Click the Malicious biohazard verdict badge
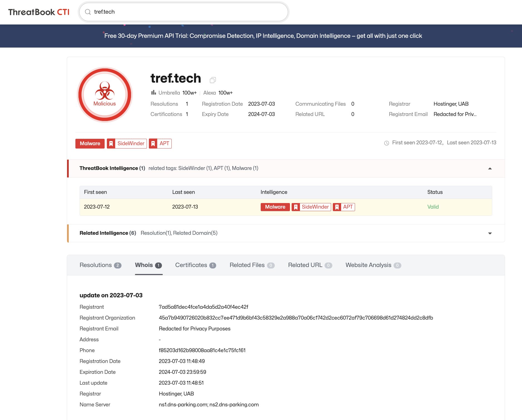This screenshot has height=420, width=522. point(104,95)
